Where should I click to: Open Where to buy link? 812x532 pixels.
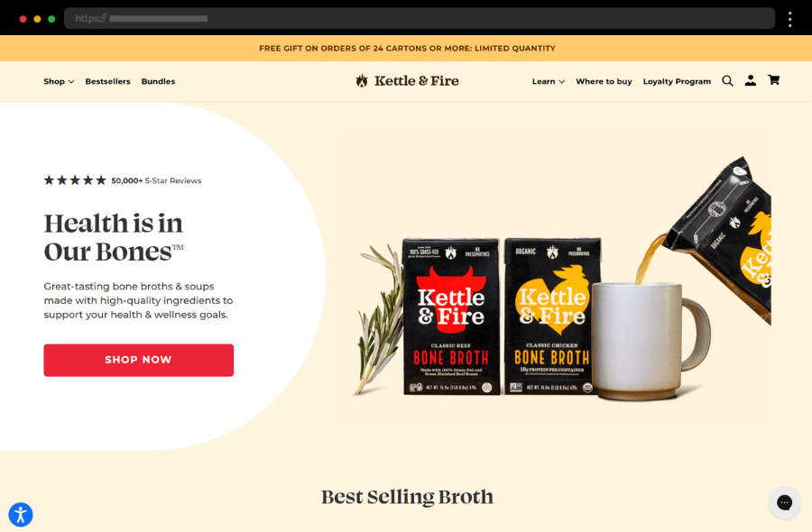click(604, 81)
